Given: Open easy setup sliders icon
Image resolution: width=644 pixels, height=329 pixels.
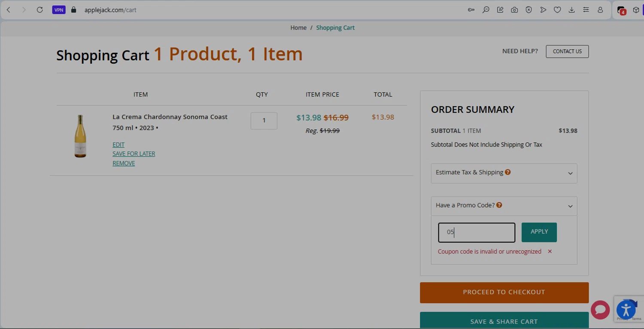Looking at the screenshot, I should [x=586, y=10].
